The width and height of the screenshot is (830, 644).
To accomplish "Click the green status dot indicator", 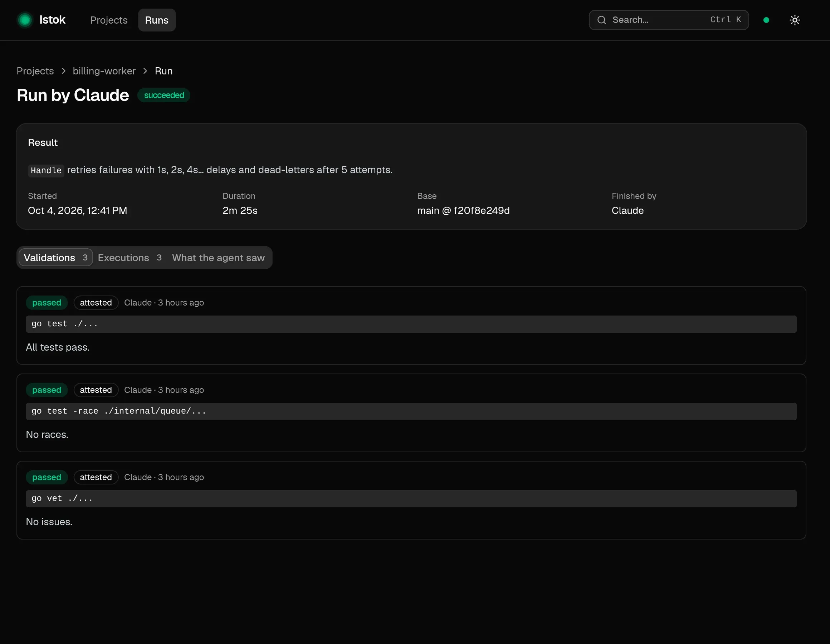I will [x=766, y=20].
